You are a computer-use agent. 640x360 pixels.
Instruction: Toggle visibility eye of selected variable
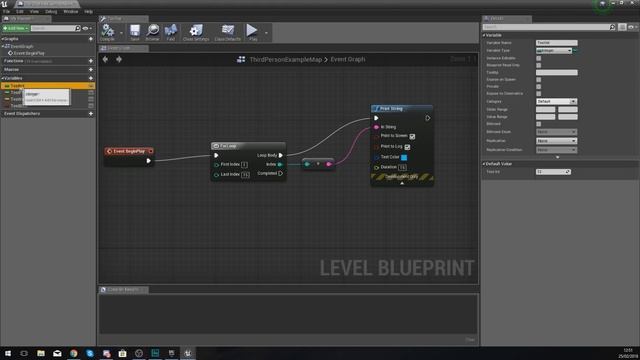[x=91, y=86]
